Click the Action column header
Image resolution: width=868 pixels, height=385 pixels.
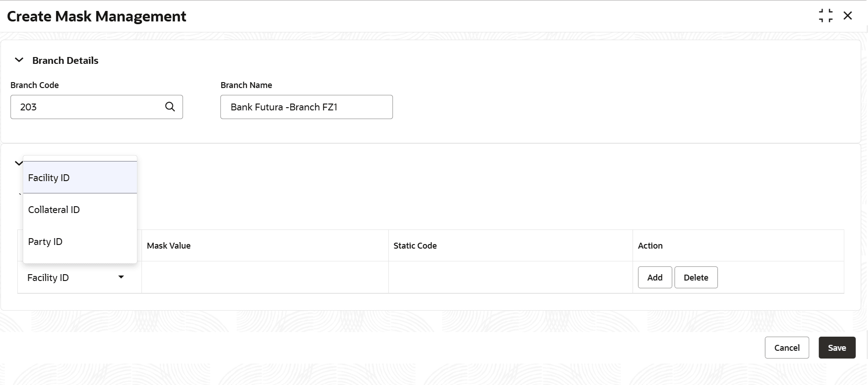650,245
